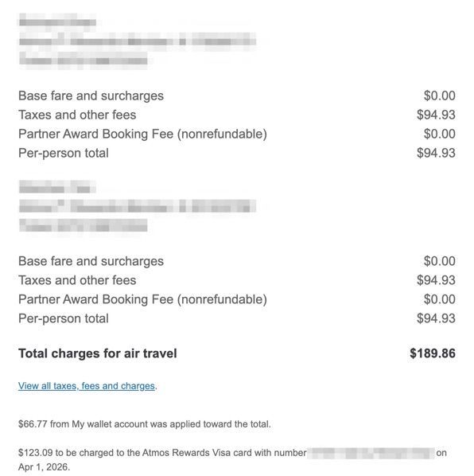Click first passenger's Taxes and other fees label
Viewport: 474px width, 476px height.
tap(77, 115)
